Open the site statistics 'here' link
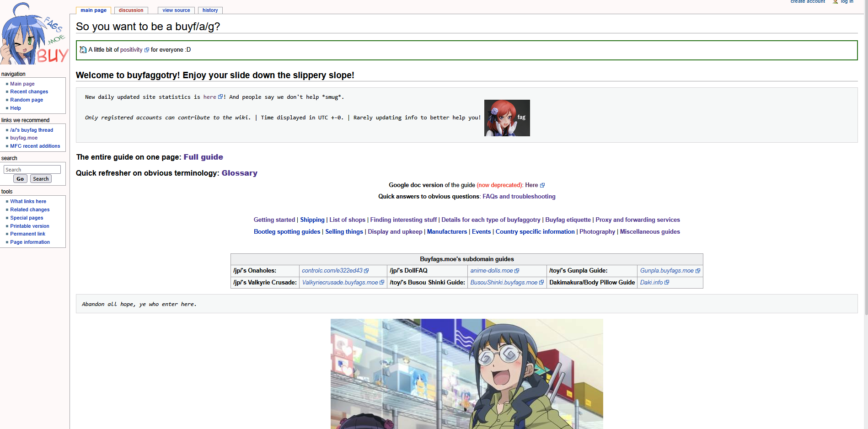Viewport: 868px width, 429px height. click(x=210, y=97)
